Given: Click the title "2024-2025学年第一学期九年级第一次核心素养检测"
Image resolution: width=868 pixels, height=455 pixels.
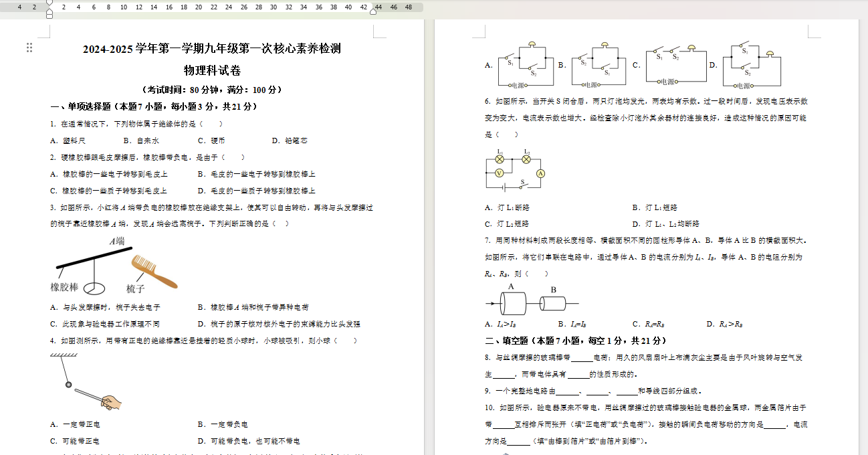Looking at the screenshot, I should [x=212, y=49].
